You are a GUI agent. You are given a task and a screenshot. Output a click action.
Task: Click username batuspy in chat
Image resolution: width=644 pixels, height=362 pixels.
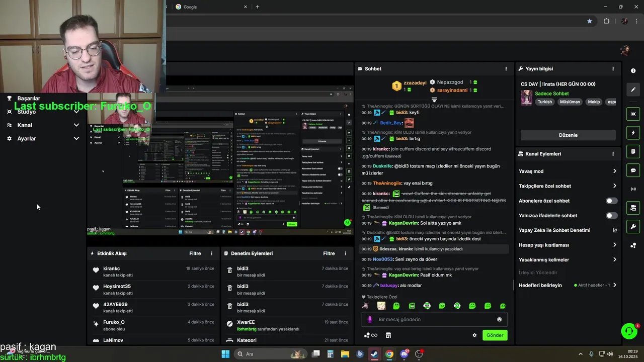(388, 286)
